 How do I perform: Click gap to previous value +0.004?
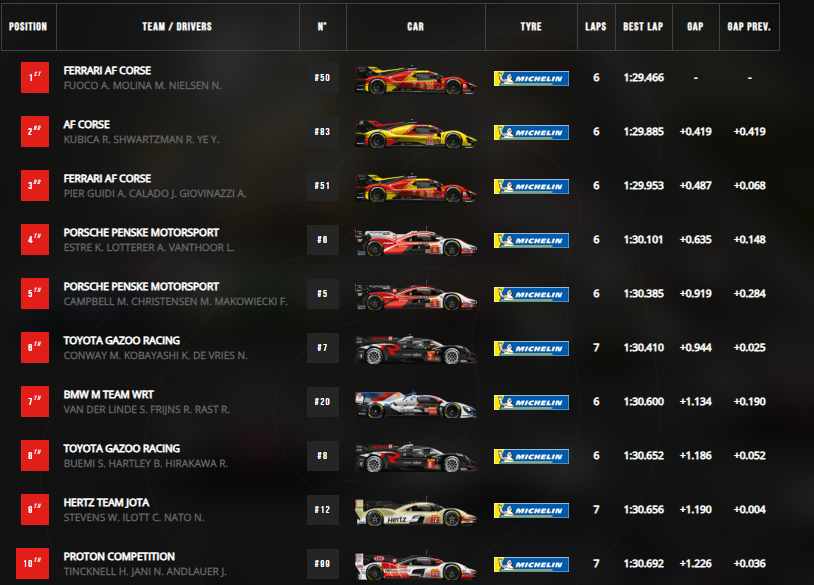click(x=750, y=510)
